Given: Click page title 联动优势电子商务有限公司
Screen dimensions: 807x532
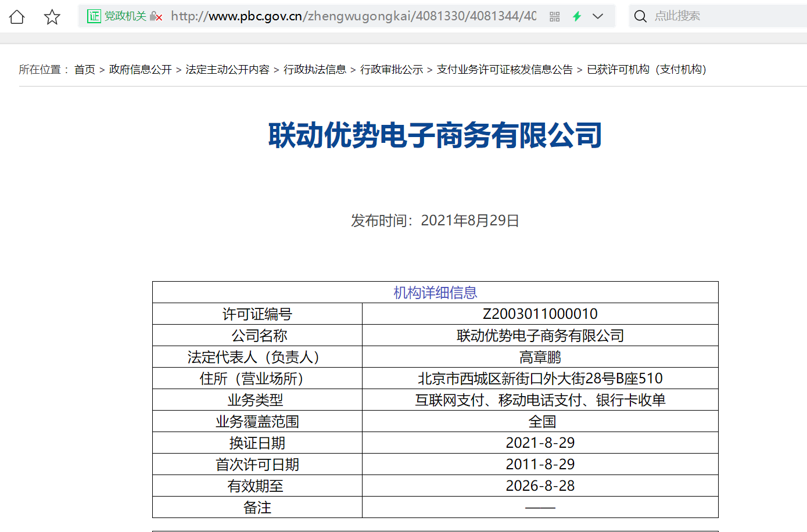Looking at the screenshot, I should (435, 135).
